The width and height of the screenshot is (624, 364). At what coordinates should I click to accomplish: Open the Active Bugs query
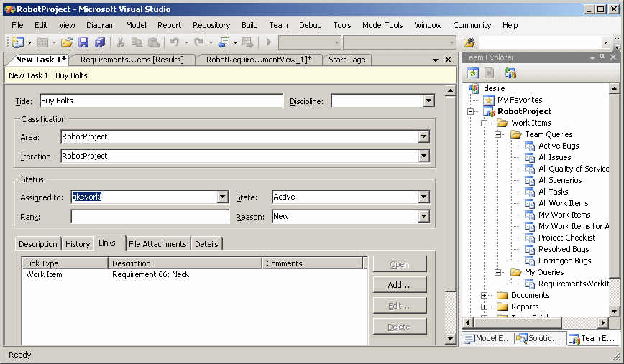pyautogui.click(x=558, y=146)
